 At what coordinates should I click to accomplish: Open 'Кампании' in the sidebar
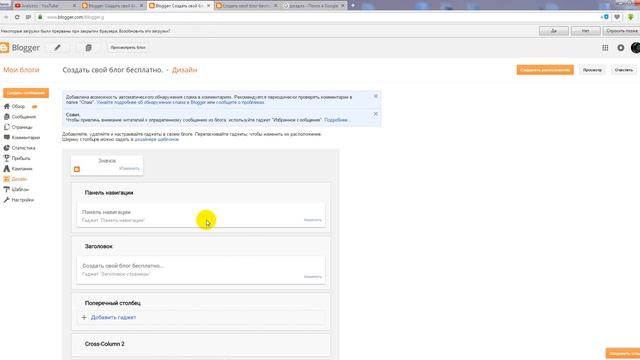[22, 169]
